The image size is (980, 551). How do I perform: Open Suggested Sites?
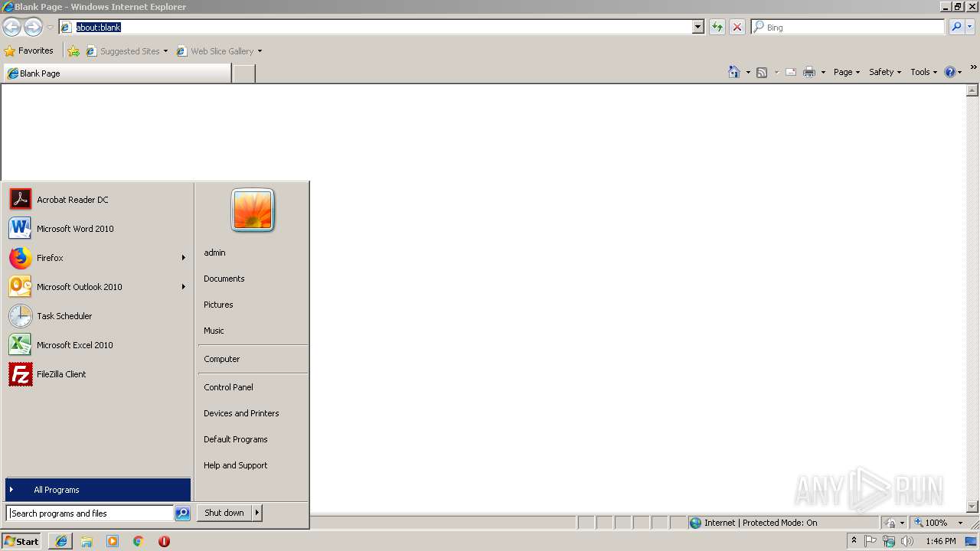coord(126,51)
